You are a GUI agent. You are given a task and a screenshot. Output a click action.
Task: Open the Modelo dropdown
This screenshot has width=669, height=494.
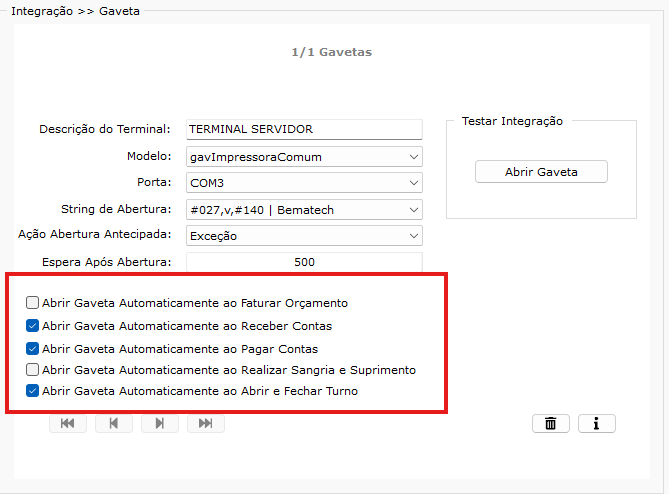304,157
